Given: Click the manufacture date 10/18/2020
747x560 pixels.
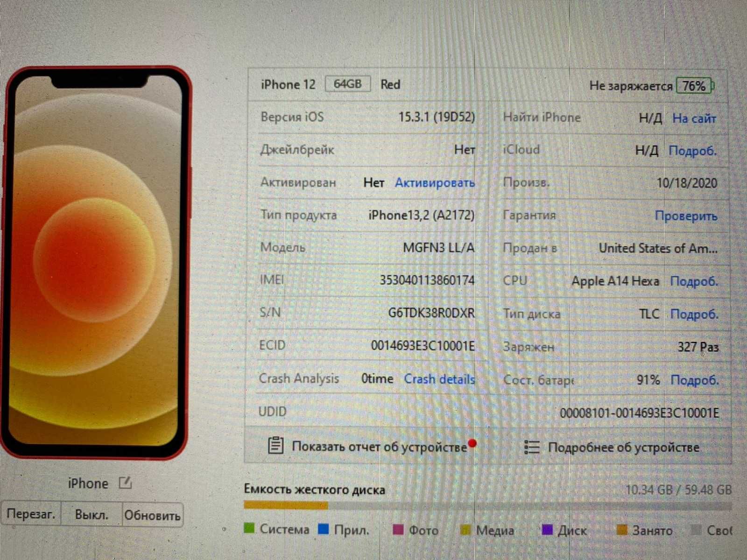Looking at the screenshot, I should coord(687,183).
